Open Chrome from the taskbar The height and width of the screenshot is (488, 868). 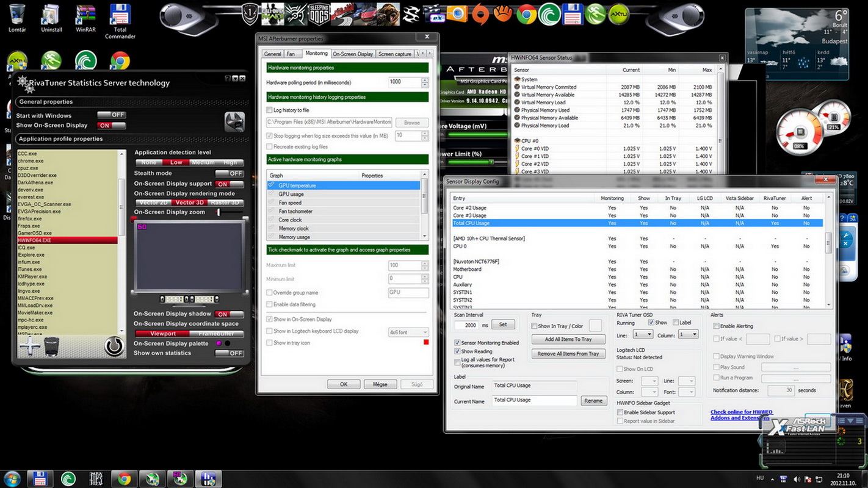coord(124,479)
